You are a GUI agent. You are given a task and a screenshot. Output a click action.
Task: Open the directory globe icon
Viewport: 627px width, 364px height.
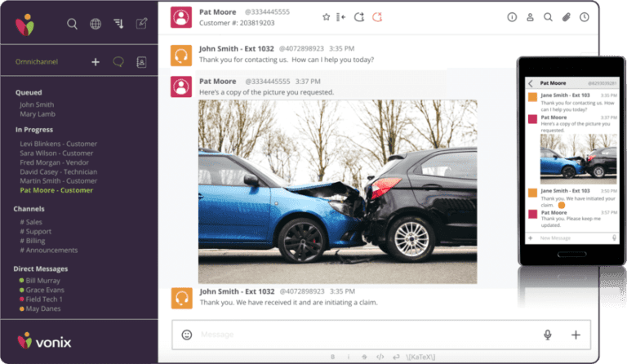pyautogui.click(x=96, y=24)
